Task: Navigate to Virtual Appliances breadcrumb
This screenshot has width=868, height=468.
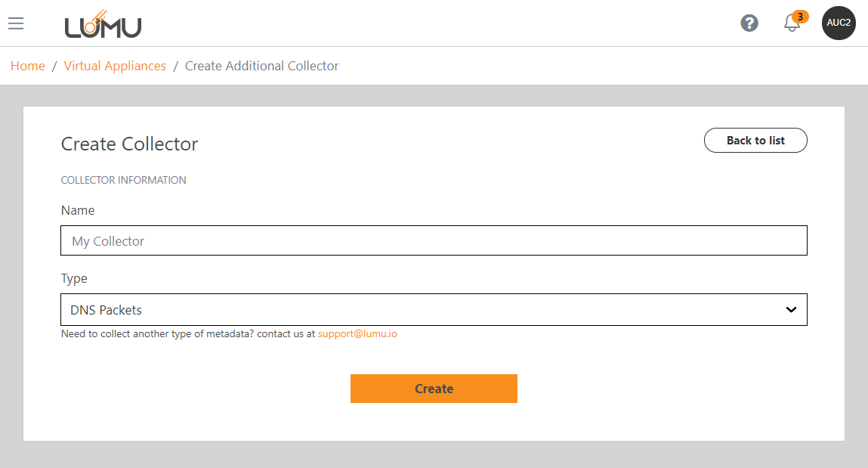Action: pyautogui.click(x=115, y=66)
